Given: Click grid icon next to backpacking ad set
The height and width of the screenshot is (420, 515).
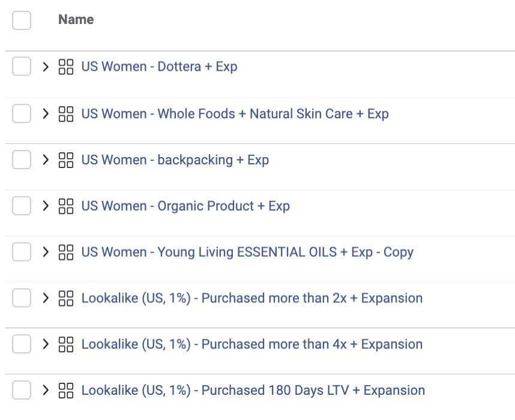Looking at the screenshot, I should coord(65,160).
